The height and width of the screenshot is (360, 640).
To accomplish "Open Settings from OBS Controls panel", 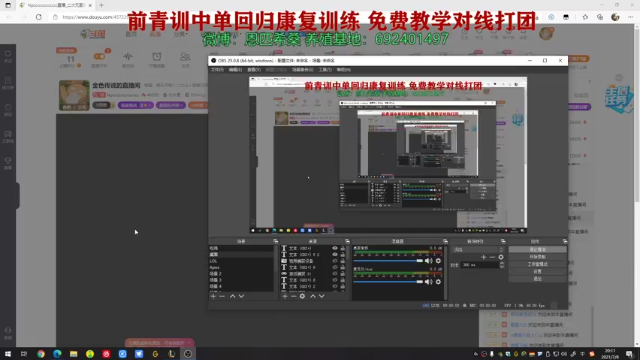I will [x=538, y=271].
